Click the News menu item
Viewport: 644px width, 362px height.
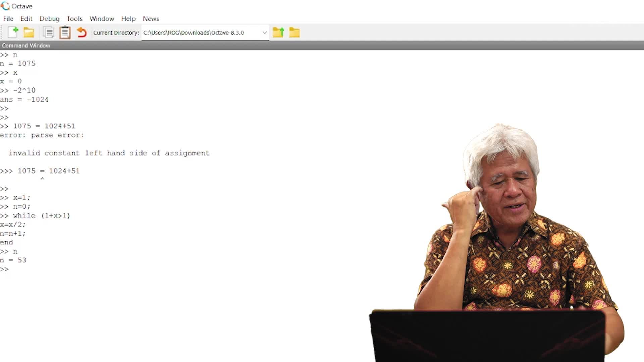151,18
